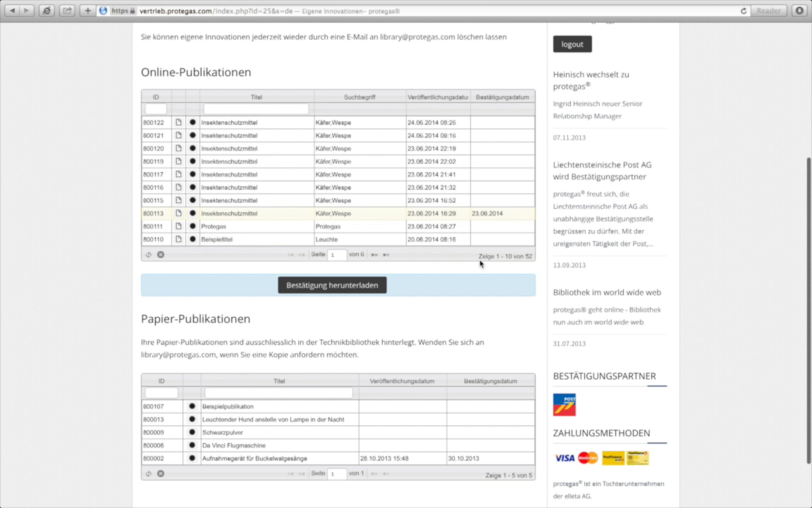This screenshot has width=812, height=508.
Task: Click reload icon in Online-Publikationen table footer
Action: point(149,255)
